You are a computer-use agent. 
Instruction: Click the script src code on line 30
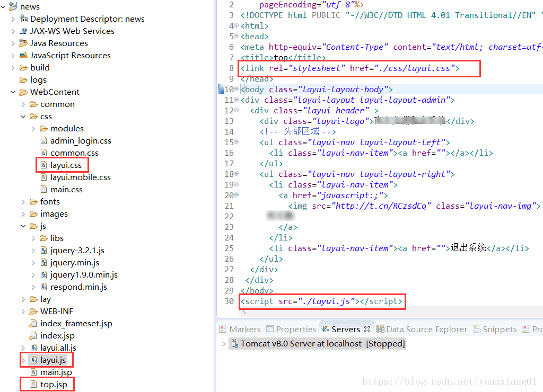pos(321,301)
